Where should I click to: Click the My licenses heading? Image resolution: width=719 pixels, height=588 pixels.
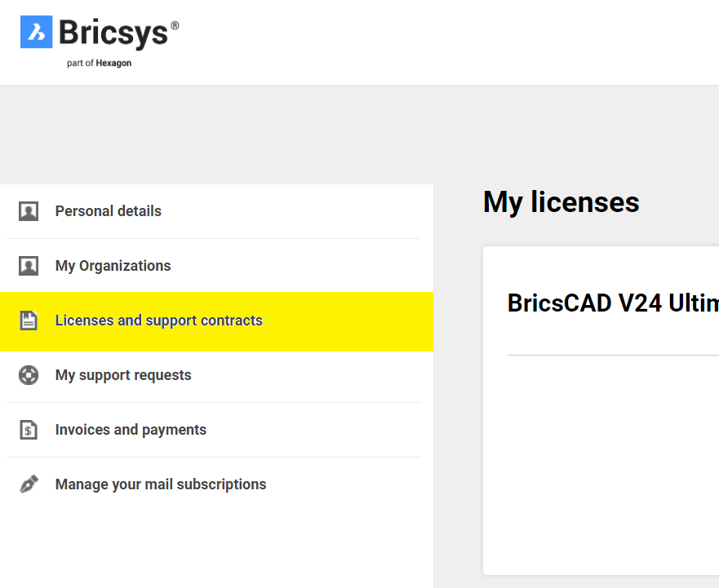pos(561,202)
